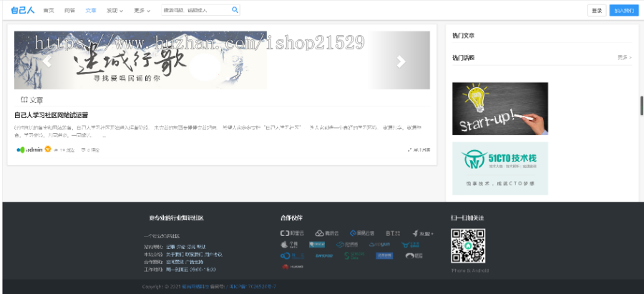The image size is (644, 294).
Task: Click the HUAWEI partner logo
Action: [293, 267]
